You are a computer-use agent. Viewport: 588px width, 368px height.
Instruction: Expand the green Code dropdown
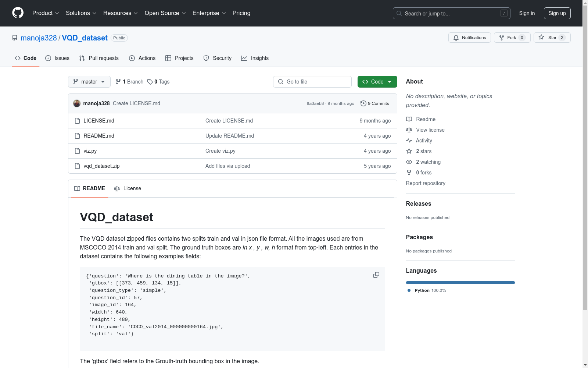pyautogui.click(x=377, y=82)
